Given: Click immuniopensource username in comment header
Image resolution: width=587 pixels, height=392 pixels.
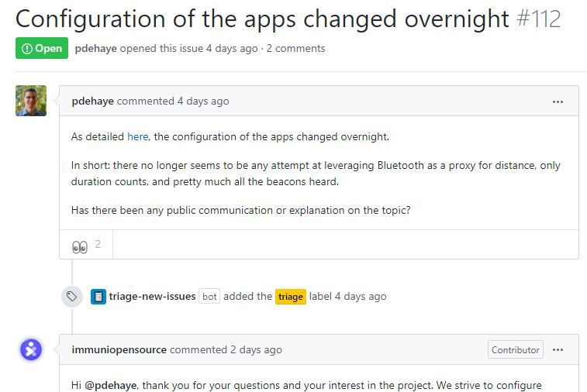Looking at the screenshot, I should tap(119, 349).
